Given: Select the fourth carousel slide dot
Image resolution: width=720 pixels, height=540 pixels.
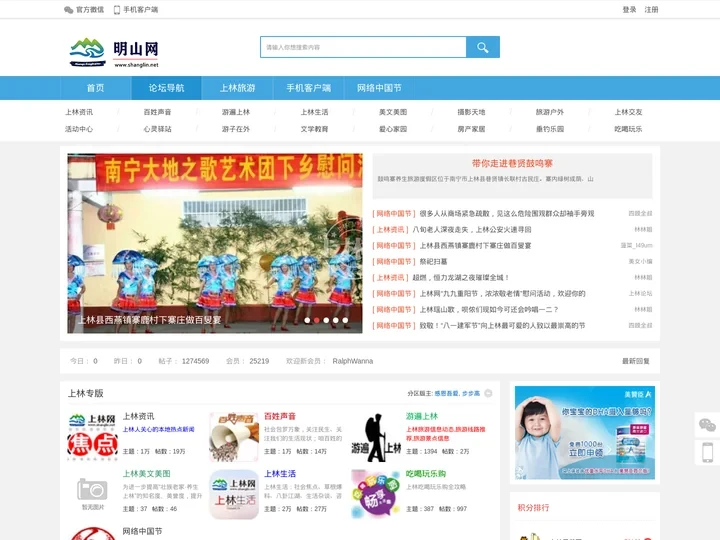Looking at the screenshot, I should [x=336, y=320].
